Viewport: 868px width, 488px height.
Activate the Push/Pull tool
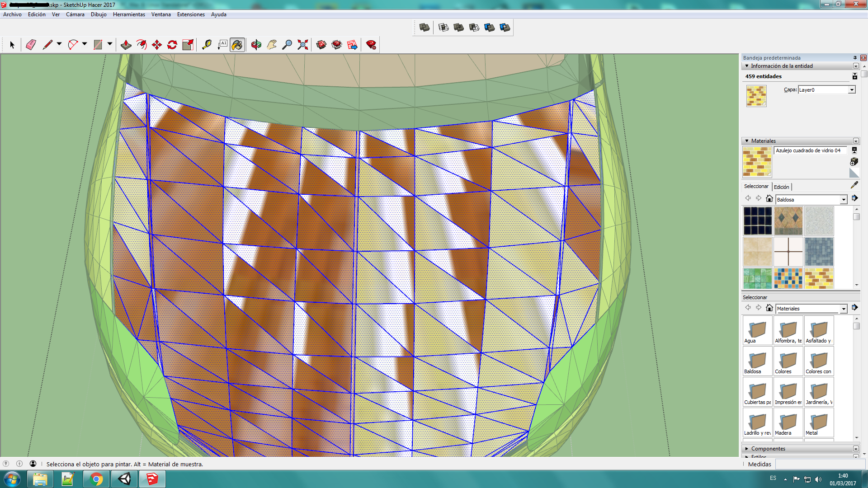click(126, 45)
